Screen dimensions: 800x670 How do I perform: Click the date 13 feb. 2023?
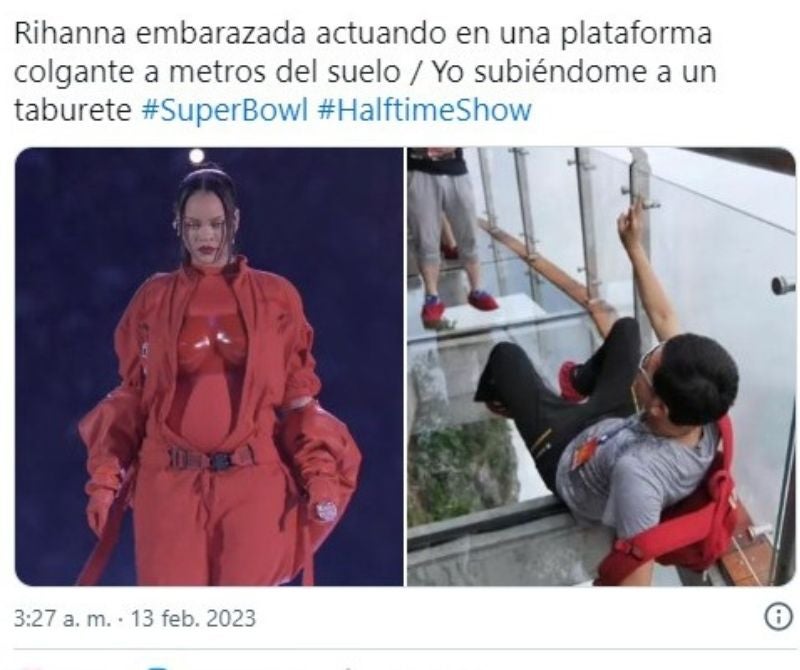193,618
